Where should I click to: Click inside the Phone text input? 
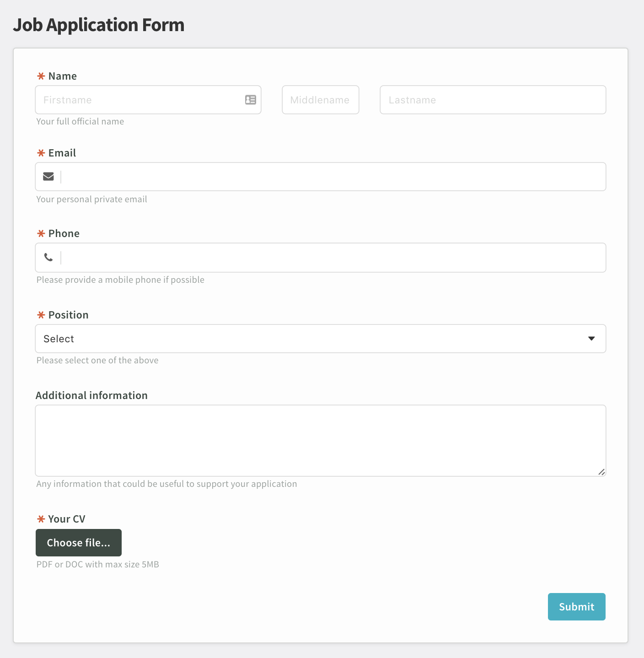click(333, 258)
